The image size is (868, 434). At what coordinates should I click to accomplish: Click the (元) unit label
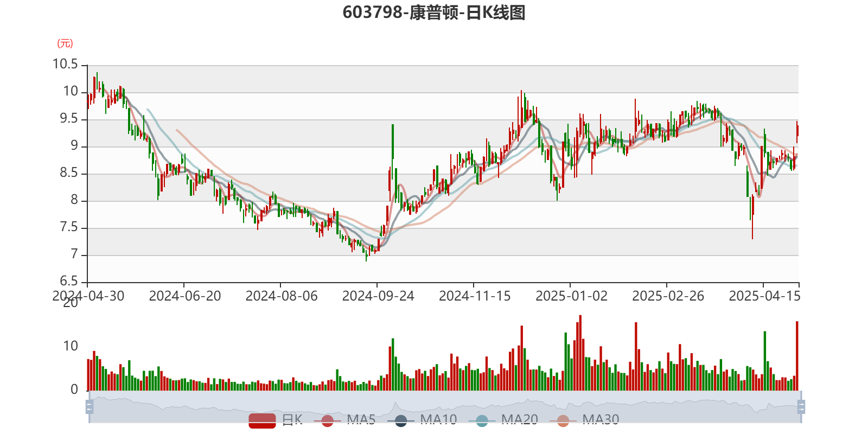(65, 43)
